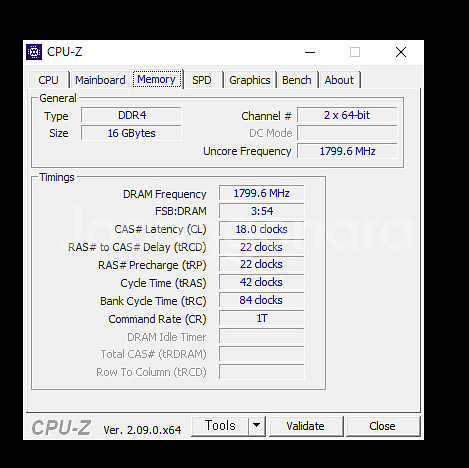Click the FSB:DRAM label

[x=181, y=211]
